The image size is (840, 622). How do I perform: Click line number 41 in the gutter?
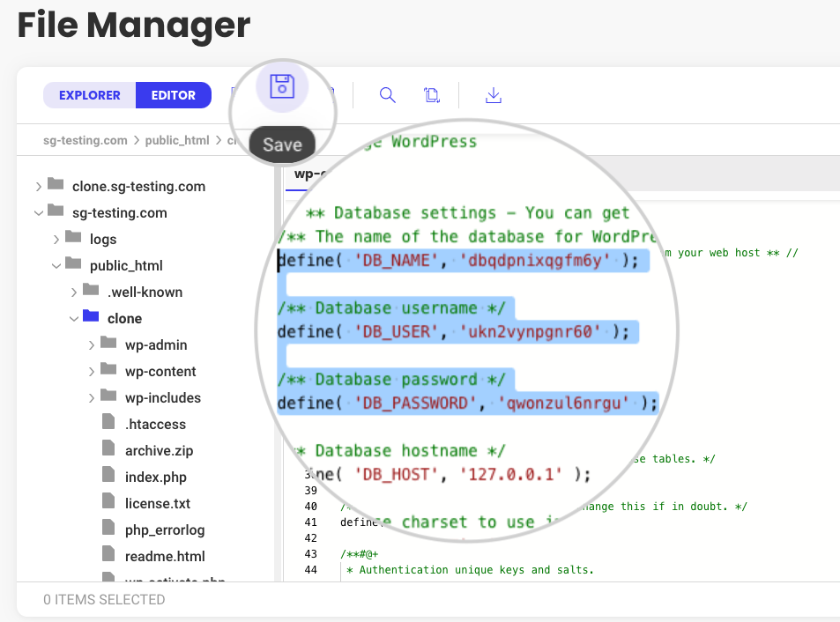[x=311, y=522]
